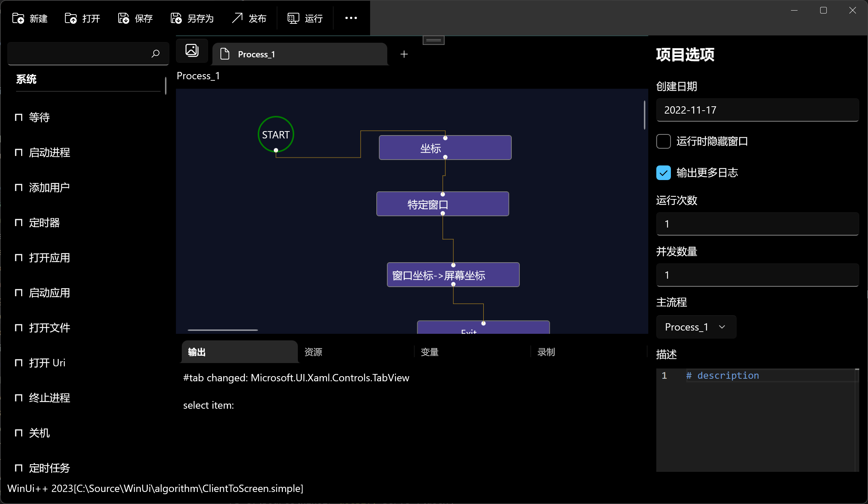Open the image tab icon beside Process_1
The image size is (868, 504).
tap(192, 50)
